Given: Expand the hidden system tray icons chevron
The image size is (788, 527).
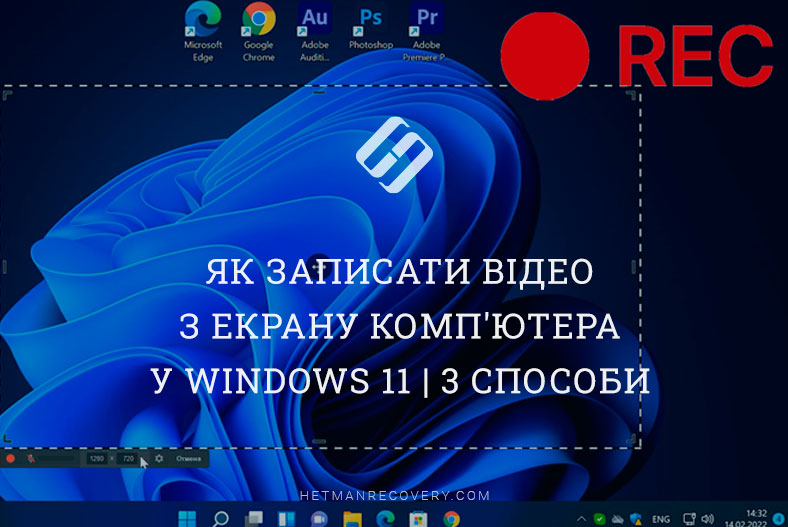Looking at the screenshot, I should pos(581,518).
